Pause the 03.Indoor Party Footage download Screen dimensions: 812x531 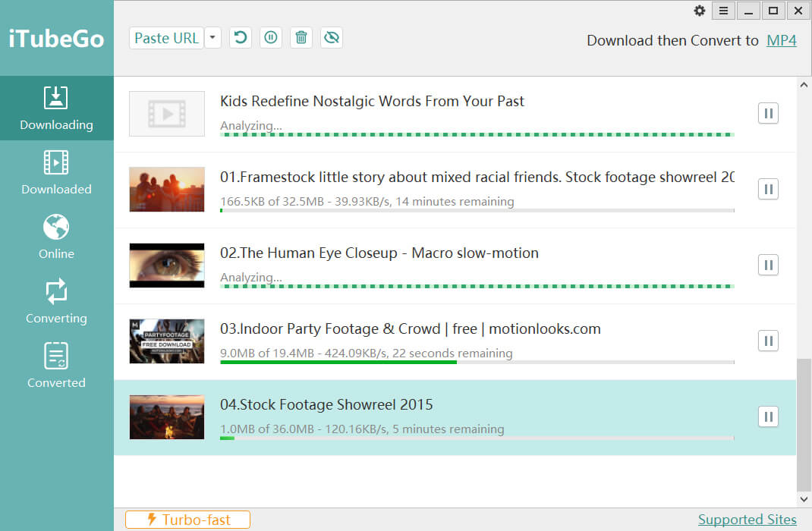coord(769,341)
